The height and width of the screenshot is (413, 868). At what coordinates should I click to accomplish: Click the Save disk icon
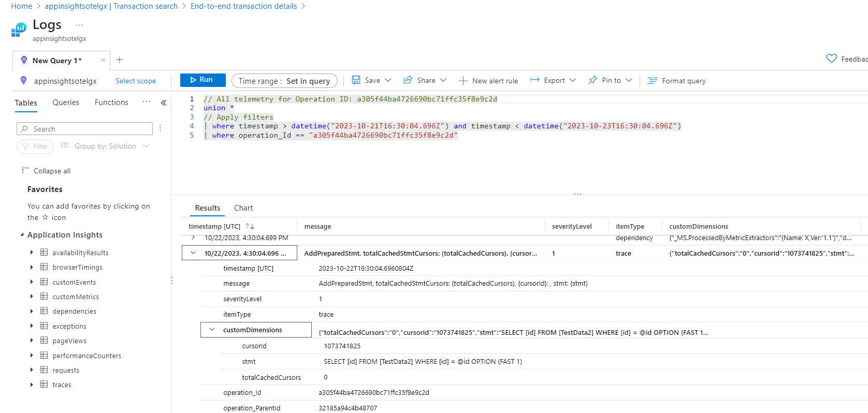pyautogui.click(x=356, y=80)
